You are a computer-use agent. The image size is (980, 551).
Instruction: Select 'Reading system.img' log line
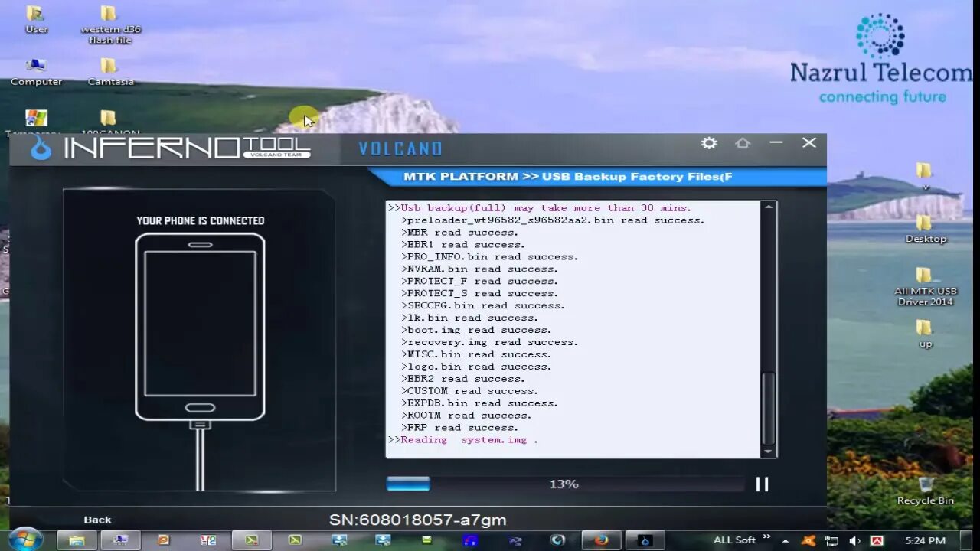click(x=464, y=440)
